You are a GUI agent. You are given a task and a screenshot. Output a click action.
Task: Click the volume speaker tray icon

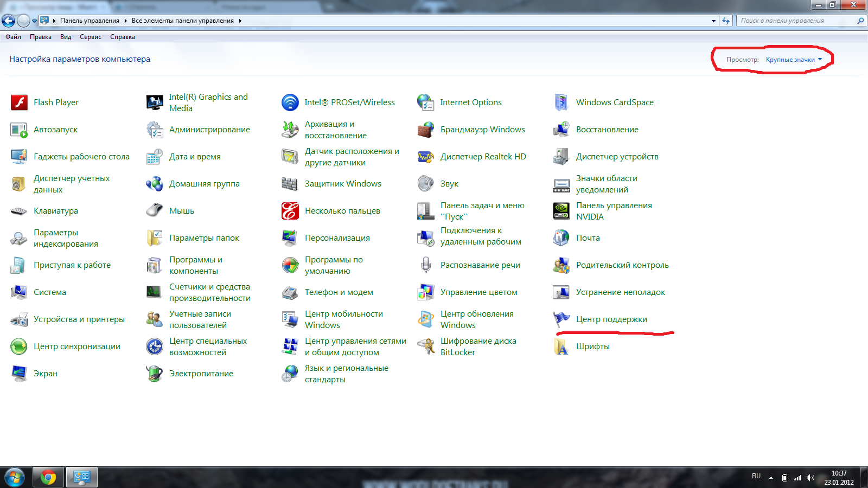tap(810, 478)
